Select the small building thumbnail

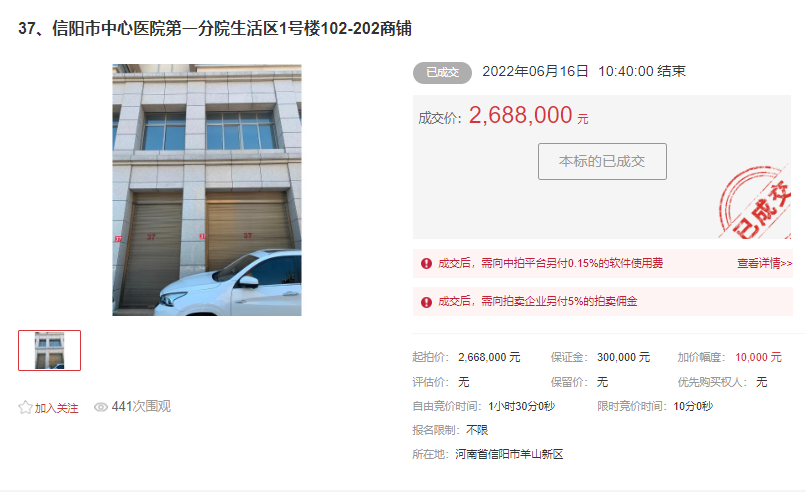(49, 350)
